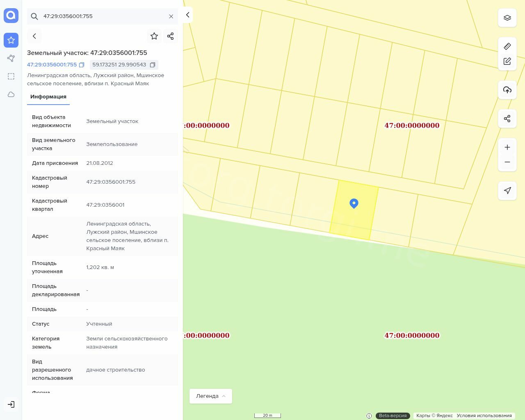The height and width of the screenshot is (420, 525).
Task: Locate my position with arrow icon
Action: [x=507, y=191]
